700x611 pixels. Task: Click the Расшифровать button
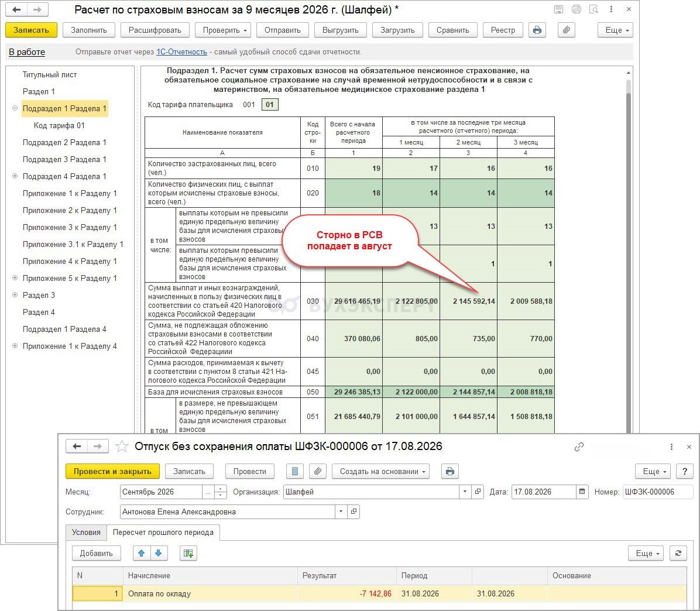pos(155,30)
